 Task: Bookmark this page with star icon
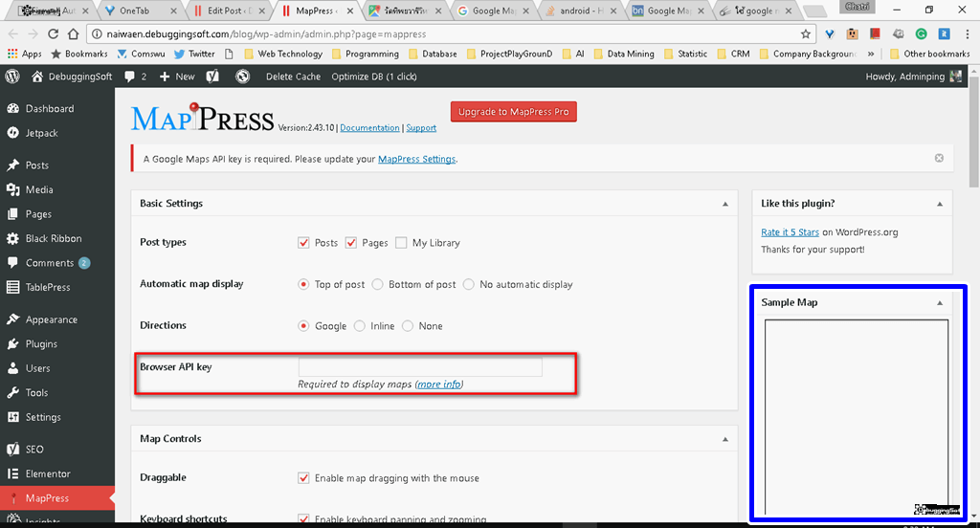tap(806, 34)
